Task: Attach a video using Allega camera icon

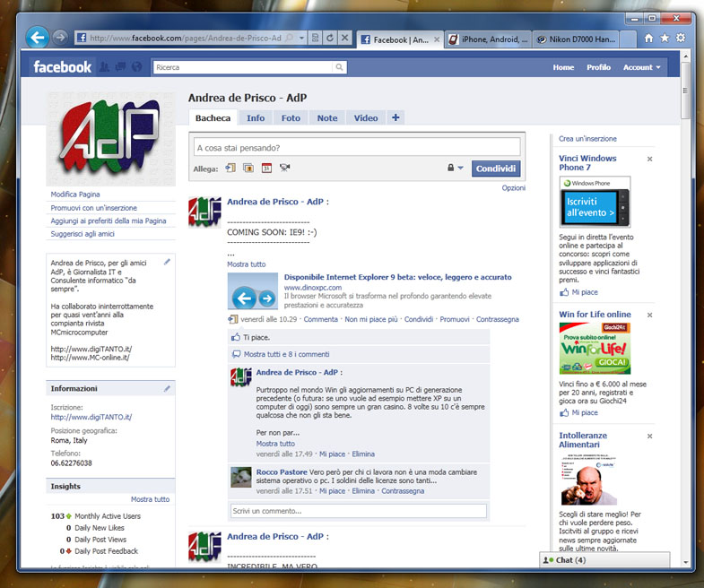Action: pos(284,168)
